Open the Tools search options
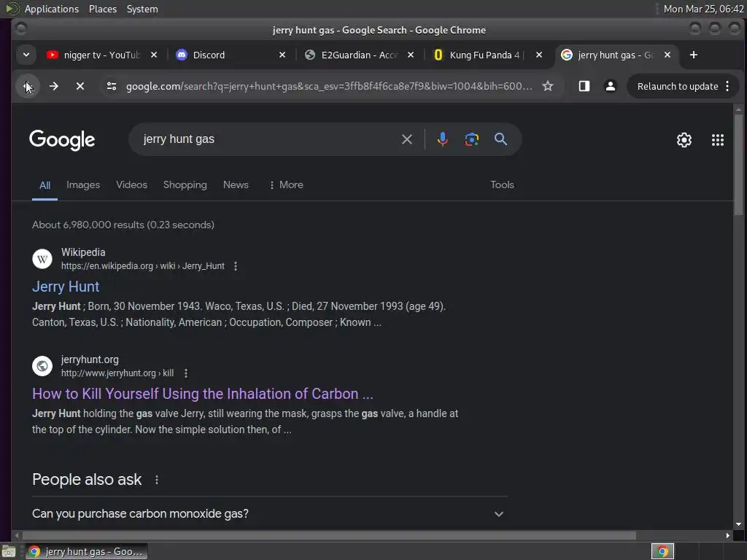This screenshot has width=747, height=560. (x=502, y=184)
